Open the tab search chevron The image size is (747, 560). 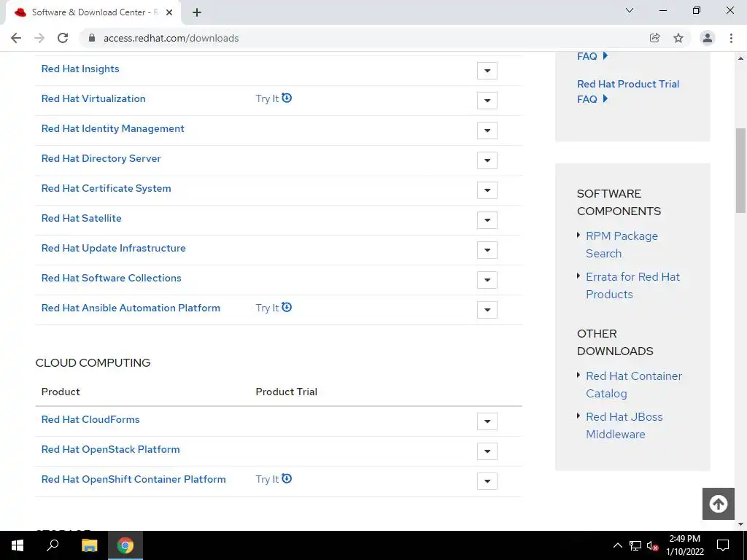coord(630,10)
